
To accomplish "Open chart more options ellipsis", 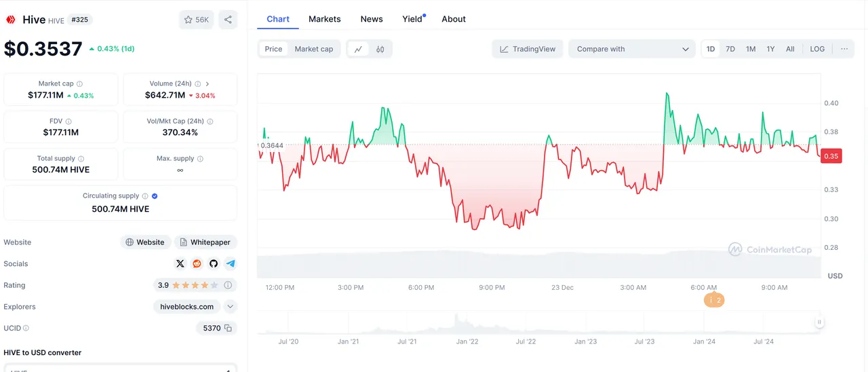I will (x=844, y=49).
